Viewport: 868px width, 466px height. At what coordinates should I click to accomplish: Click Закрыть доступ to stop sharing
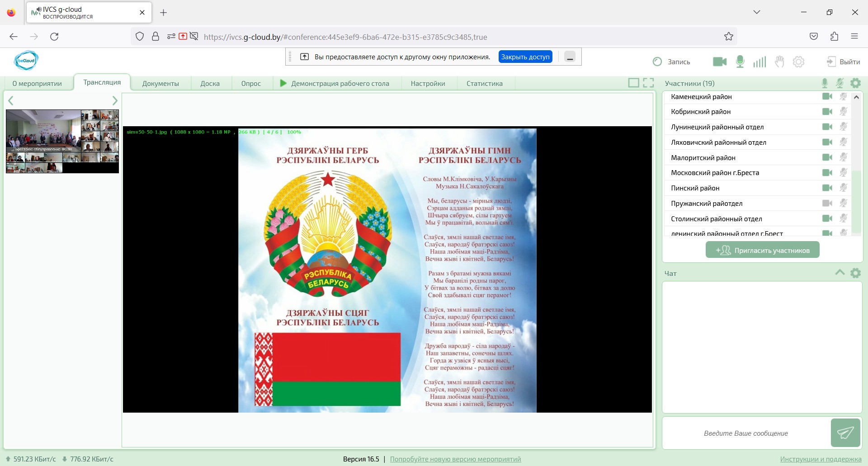[x=525, y=57]
